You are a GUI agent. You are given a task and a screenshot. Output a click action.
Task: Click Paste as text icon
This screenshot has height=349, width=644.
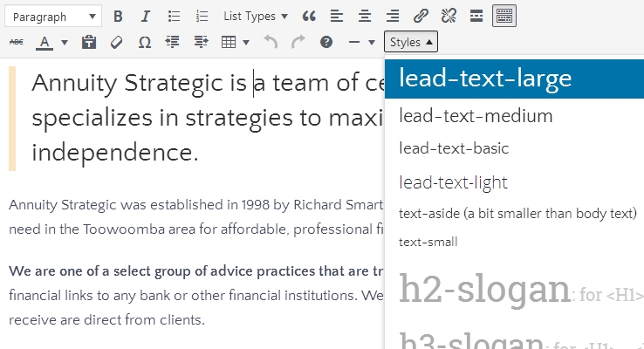tap(89, 42)
